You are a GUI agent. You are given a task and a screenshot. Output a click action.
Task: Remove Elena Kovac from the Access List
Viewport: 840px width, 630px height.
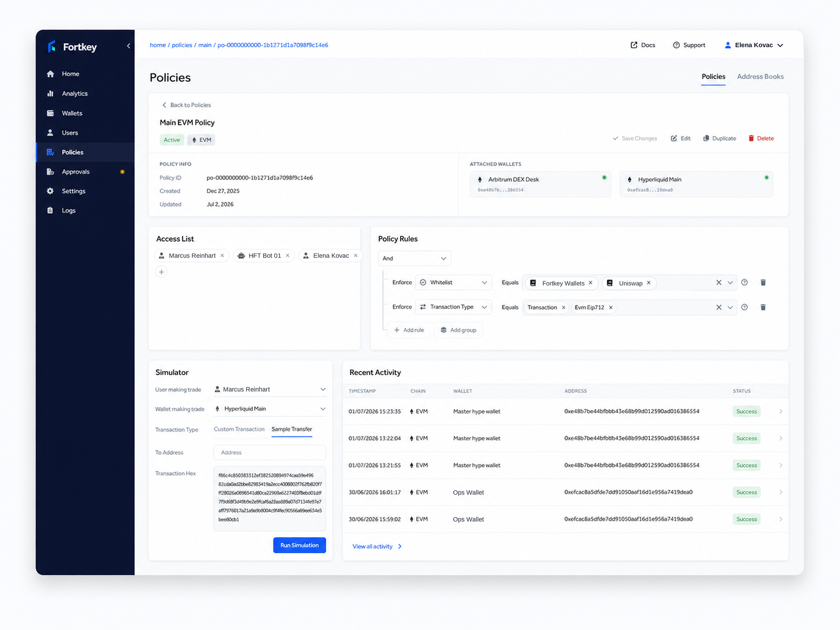[355, 256]
